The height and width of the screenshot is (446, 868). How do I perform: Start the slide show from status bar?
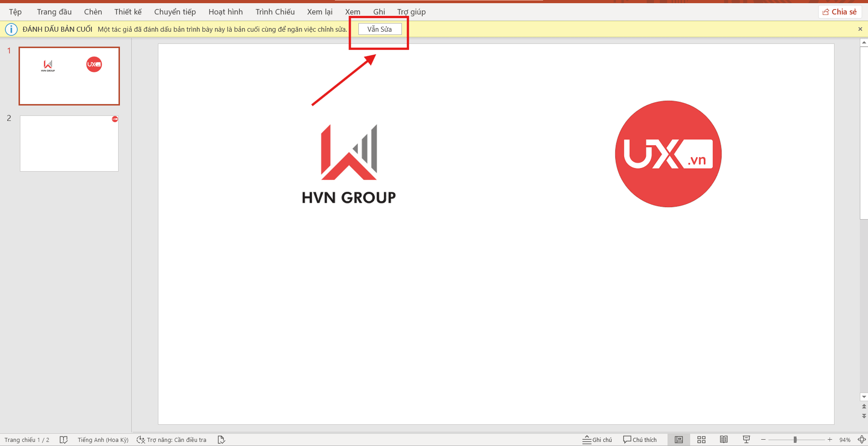[x=746, y=440]
